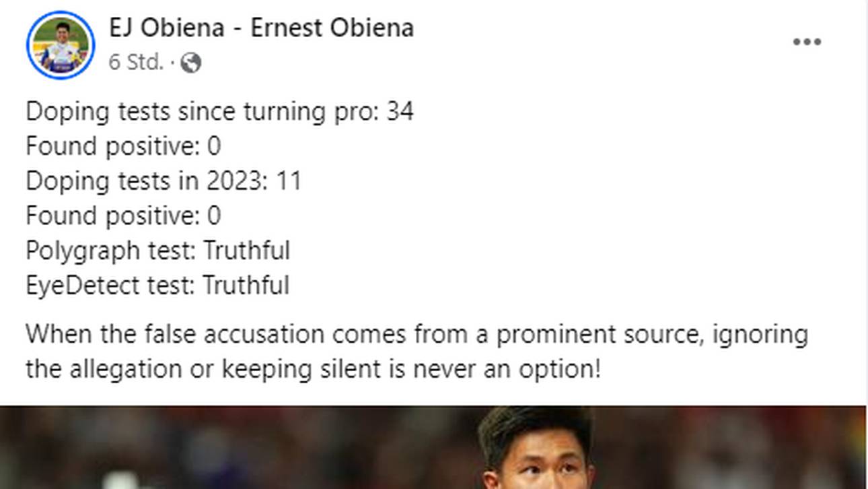
Task: Click the "6 Std." post timestamp
Action: (136, 63)
